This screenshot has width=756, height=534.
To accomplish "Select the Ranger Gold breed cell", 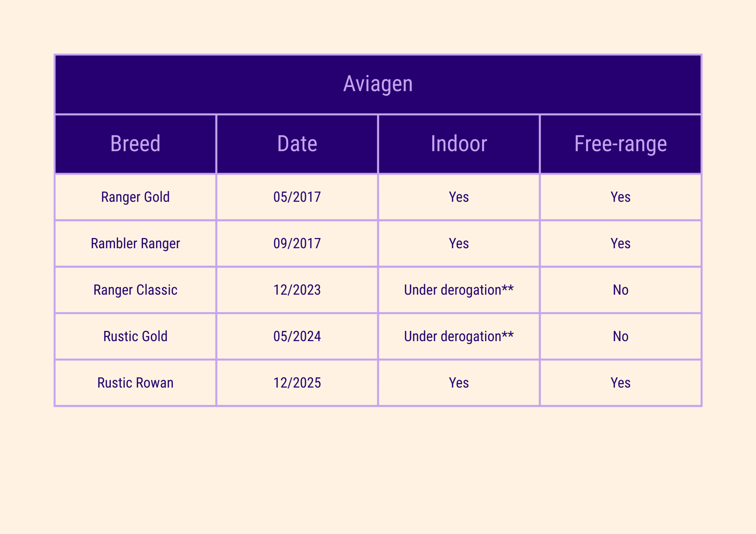I will (x=135, y=197).
